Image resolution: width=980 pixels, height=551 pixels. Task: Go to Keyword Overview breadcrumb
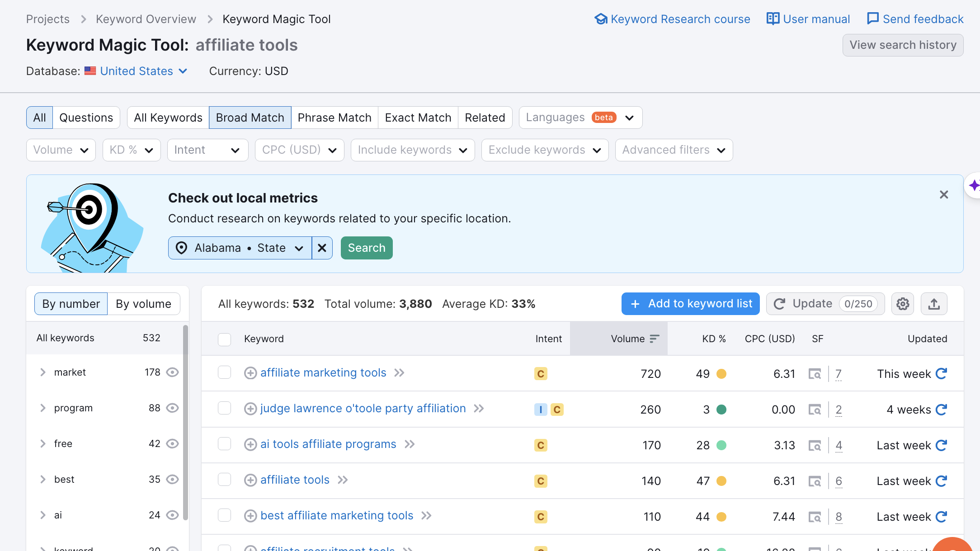point(146,19)
